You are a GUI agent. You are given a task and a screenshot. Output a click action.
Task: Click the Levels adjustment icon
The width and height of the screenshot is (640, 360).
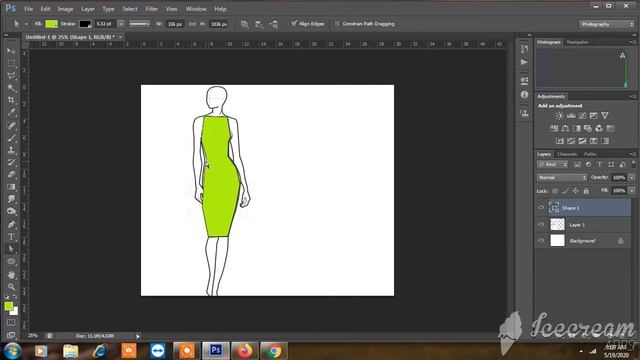pos(571,116)
